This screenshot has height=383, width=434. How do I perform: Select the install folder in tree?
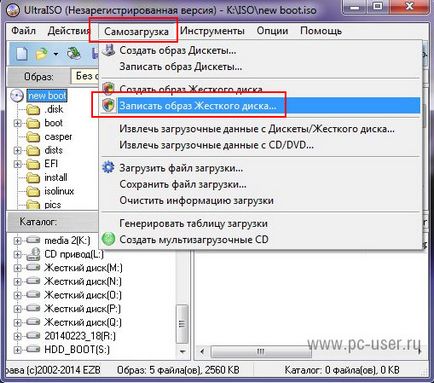pyautogui.click(x=56, y=178)
